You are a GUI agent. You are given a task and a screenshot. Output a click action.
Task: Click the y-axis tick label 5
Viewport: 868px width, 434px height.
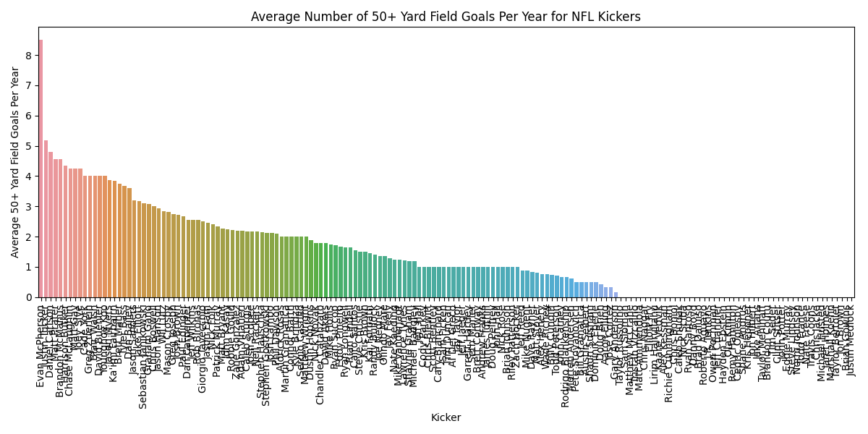[29, 146]
